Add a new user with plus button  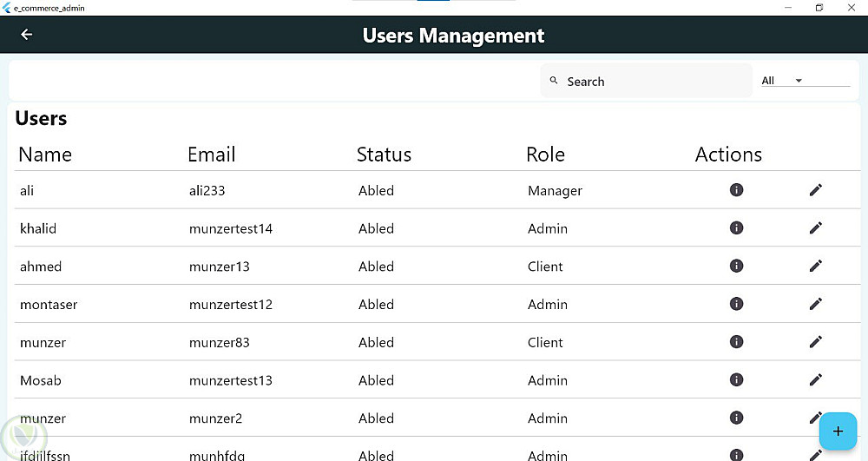pyautogui.click(x=838, y=431)
